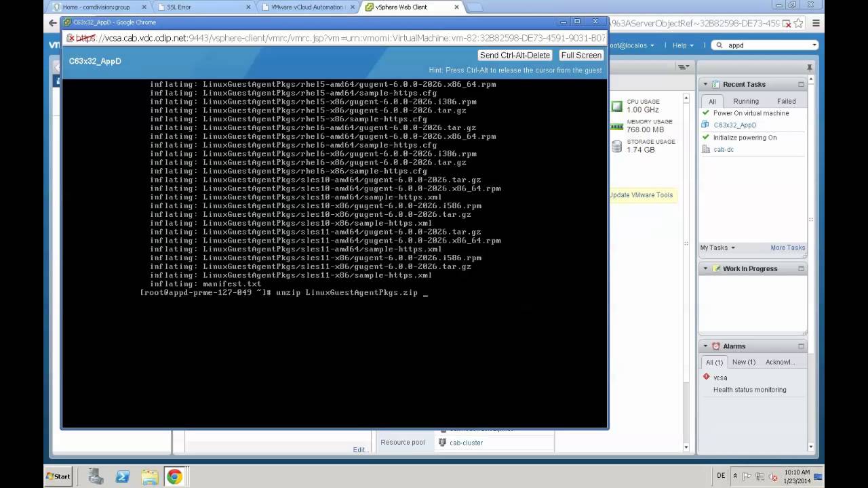Screen dimensions: 868x488
Task: Open the cab-cluster resource pool link
Action: (x=466, y=443)
